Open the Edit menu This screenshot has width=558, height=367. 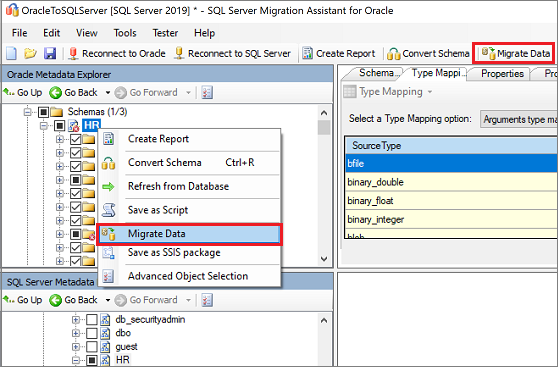pos(52,33)
